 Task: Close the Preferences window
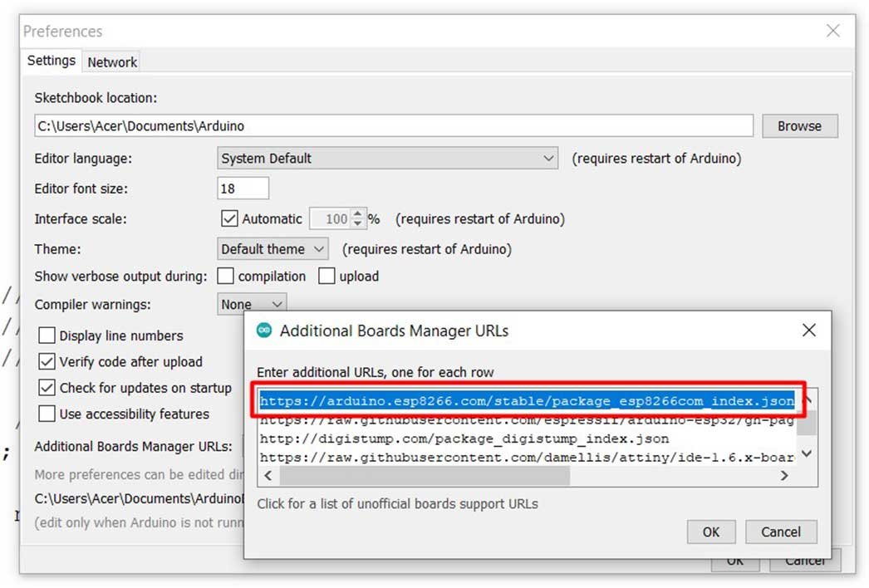coord(832,32)
